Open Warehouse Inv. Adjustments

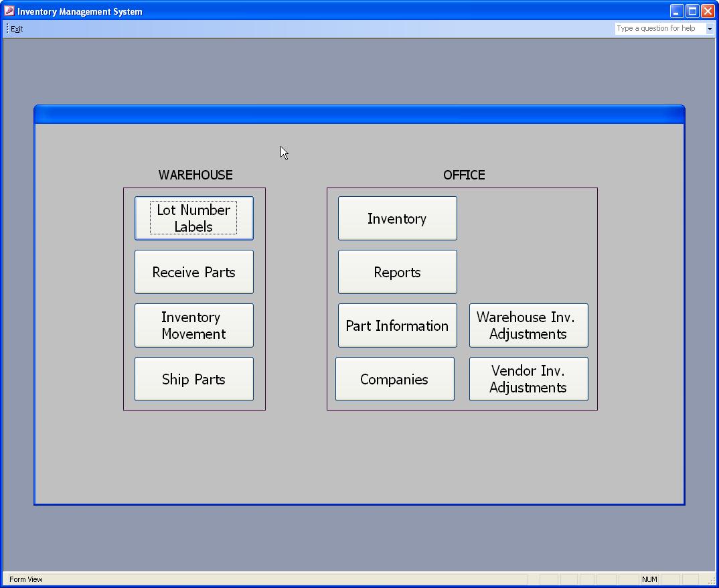pyautogui.click(x=528, y=325)
